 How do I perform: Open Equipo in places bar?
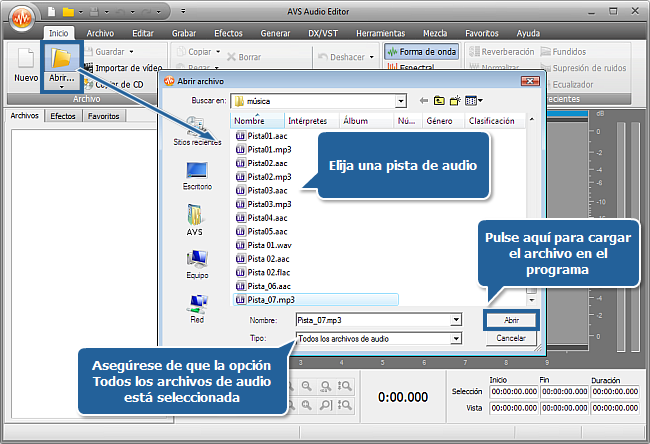pos(197,264)
